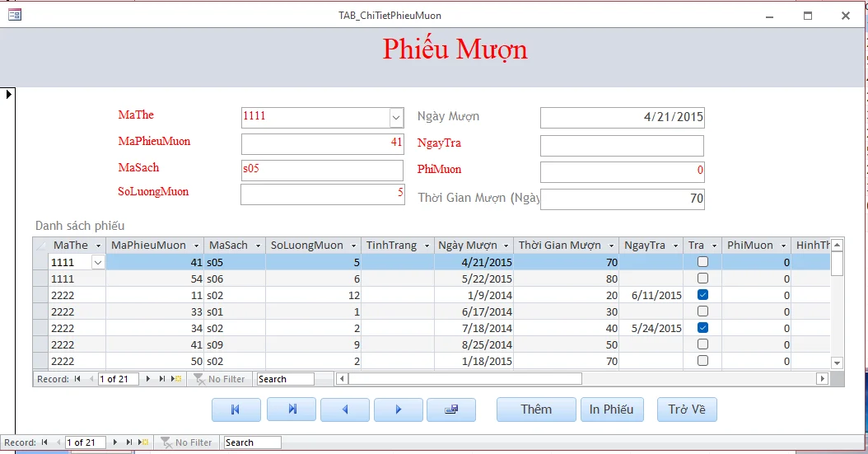Click the large go-to-last-record button
Screen dimensions: 868x454
pos(291,410)
